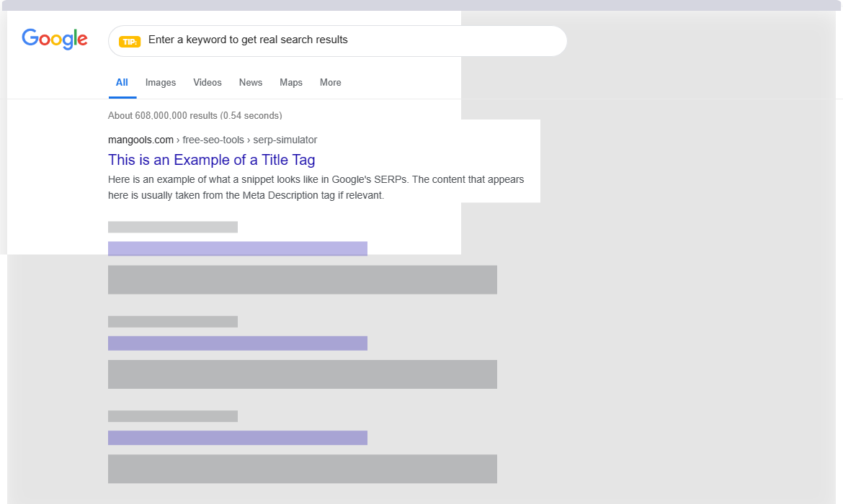Image resolution: width=843 pixels, height=504 pixels.
Task: Click the mangools.com breadcrumb URL
Action: (213, 140)
